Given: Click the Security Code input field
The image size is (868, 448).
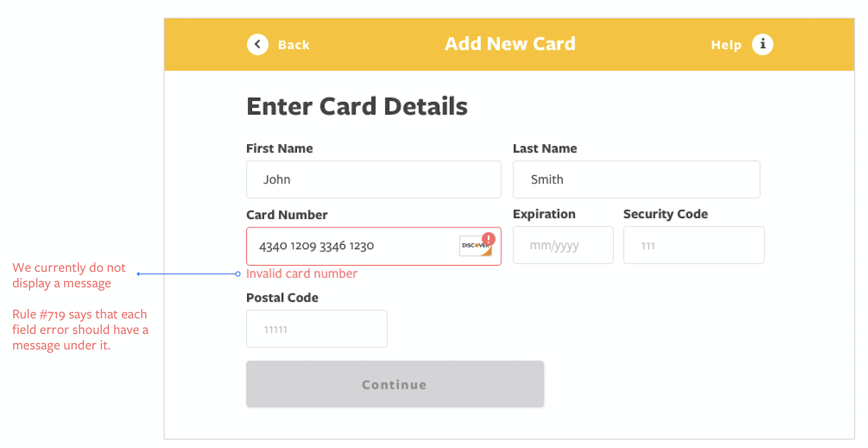Looking at the screenshot, I should click(694, 245).
